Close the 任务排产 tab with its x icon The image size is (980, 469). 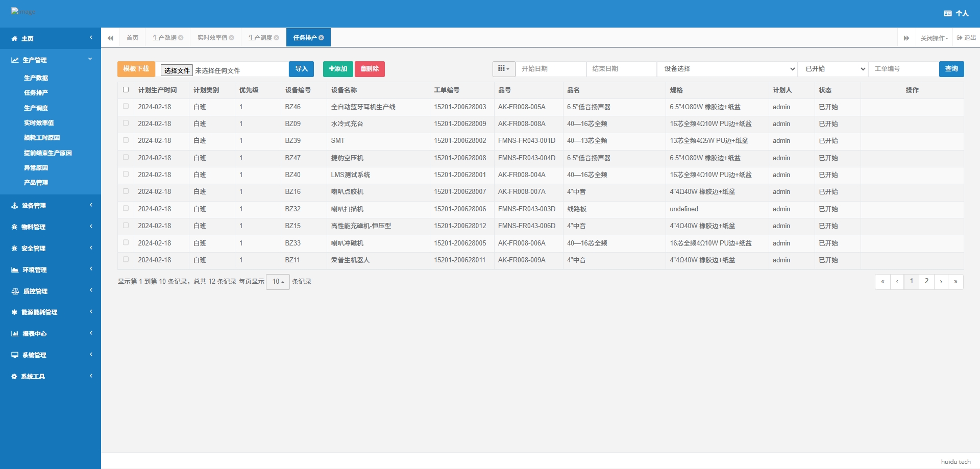pyautogui.click(x=322, y=38)
